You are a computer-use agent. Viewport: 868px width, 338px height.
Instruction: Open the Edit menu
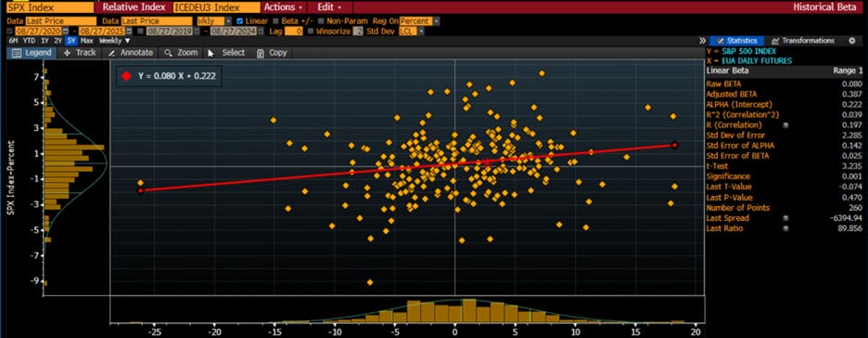pyautogui.click(x=329, y=7)
